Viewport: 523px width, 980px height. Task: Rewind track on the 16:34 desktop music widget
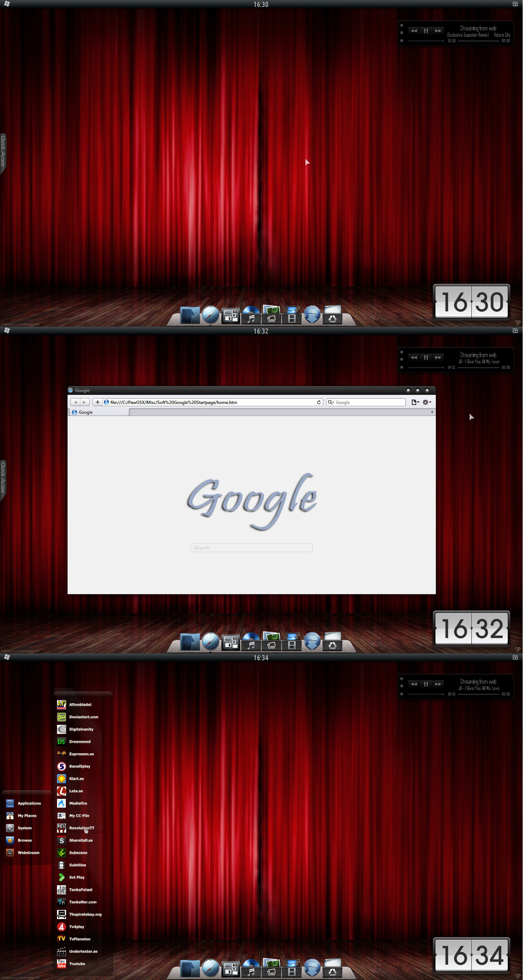pyautogui.click(x=414, y=684)
